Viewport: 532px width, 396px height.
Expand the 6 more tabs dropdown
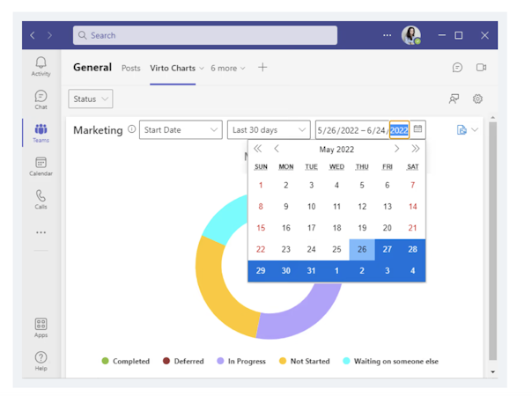(227, 68)
